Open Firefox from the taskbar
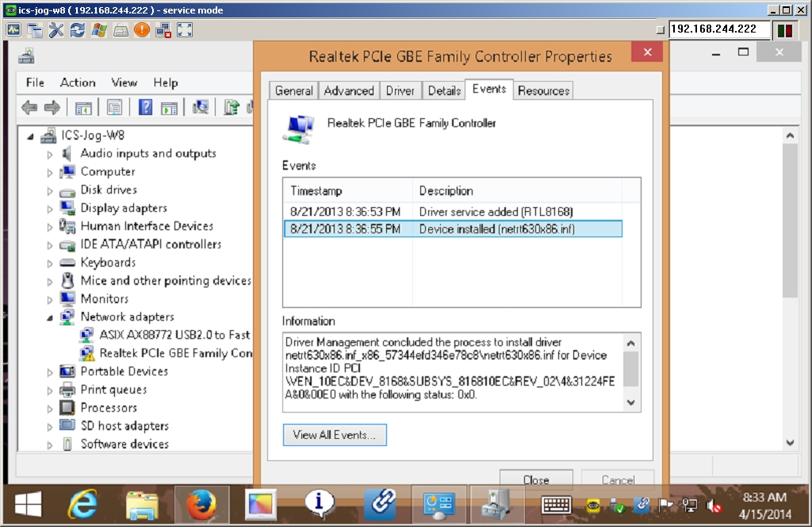Image resolution: width=812 pixels, height=527 pixels. (x=201, y=504)
